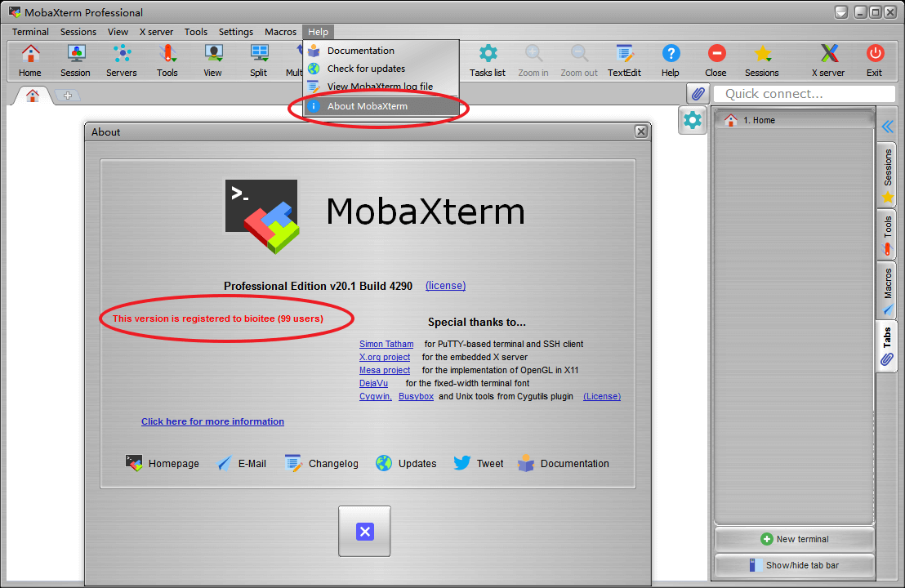Open the Mesa project link
The height and width of the screenshot is (588, 905).
385,371
